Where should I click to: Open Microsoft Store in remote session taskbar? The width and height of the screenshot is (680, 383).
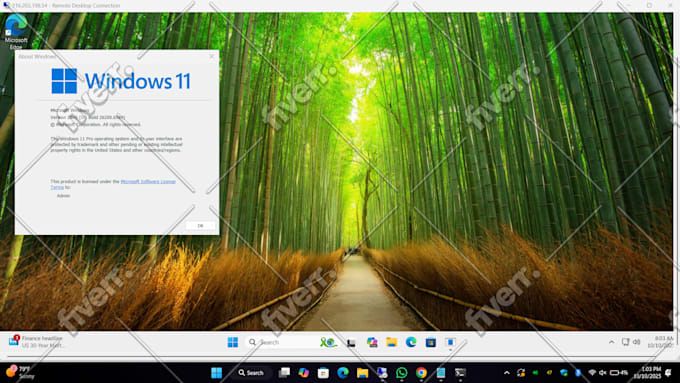[431, 342]
